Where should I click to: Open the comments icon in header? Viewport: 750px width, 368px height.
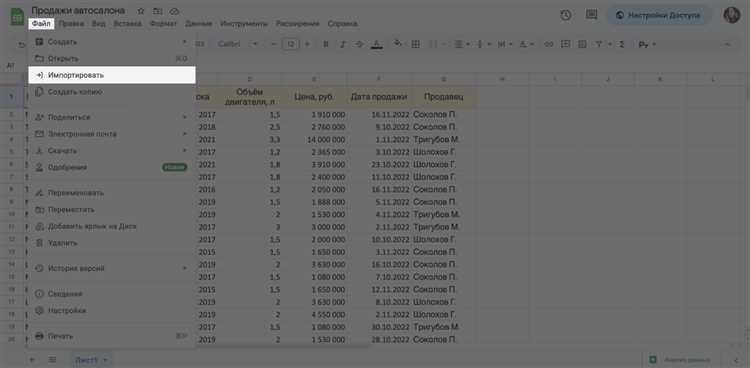(591, 15)
